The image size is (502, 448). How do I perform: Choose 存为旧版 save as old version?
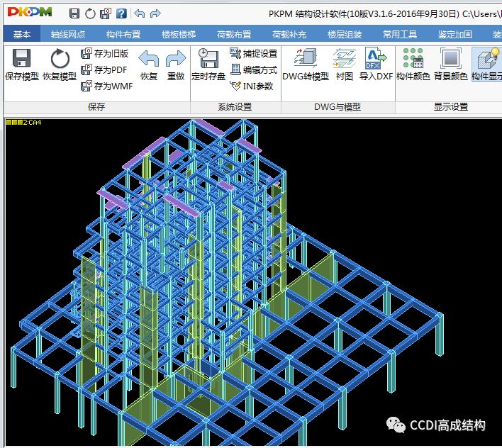pyautogui.click(x=105, y=53)
